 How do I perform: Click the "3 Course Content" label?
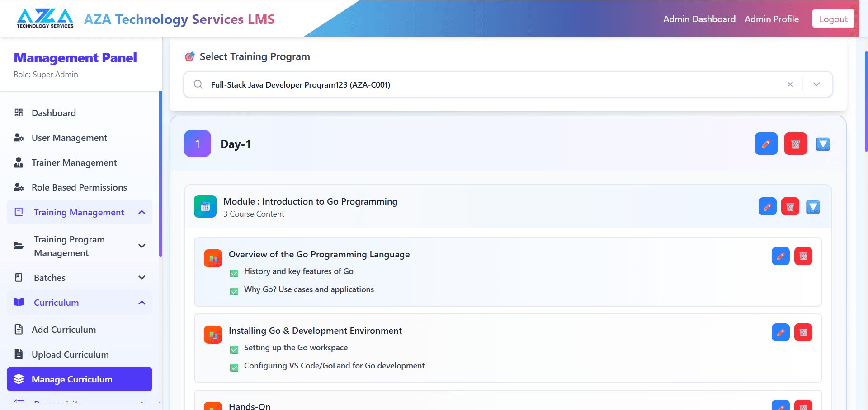click(254, 214)
